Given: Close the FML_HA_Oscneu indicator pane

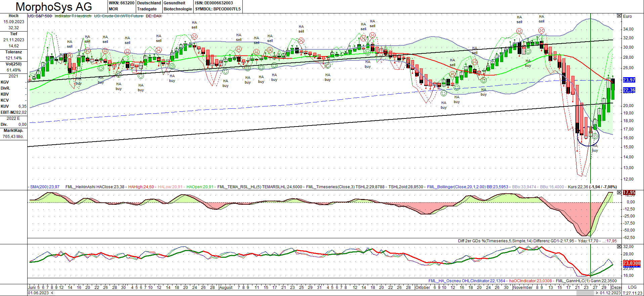Looking at the screenshot, I should tap(619, 246).
